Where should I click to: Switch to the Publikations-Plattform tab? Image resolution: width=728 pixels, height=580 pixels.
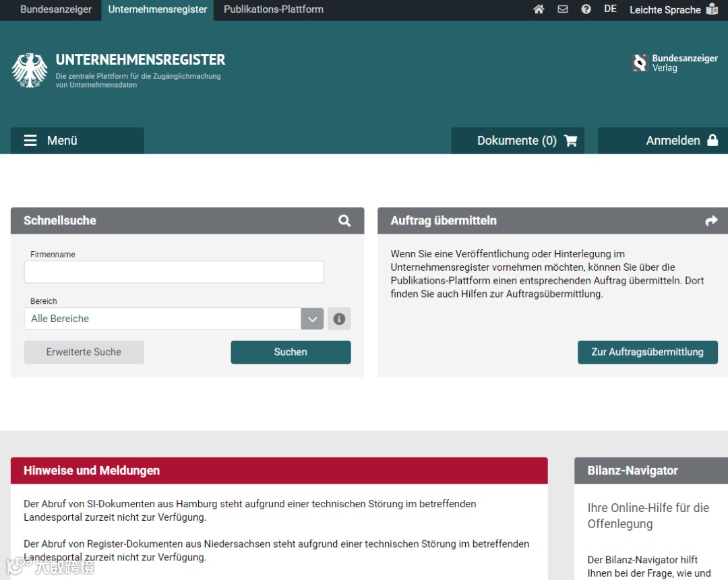tap(274, 9)
